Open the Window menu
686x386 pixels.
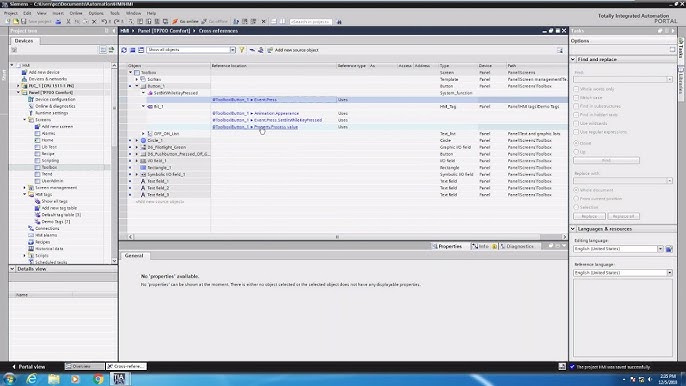tap(133, 14)
